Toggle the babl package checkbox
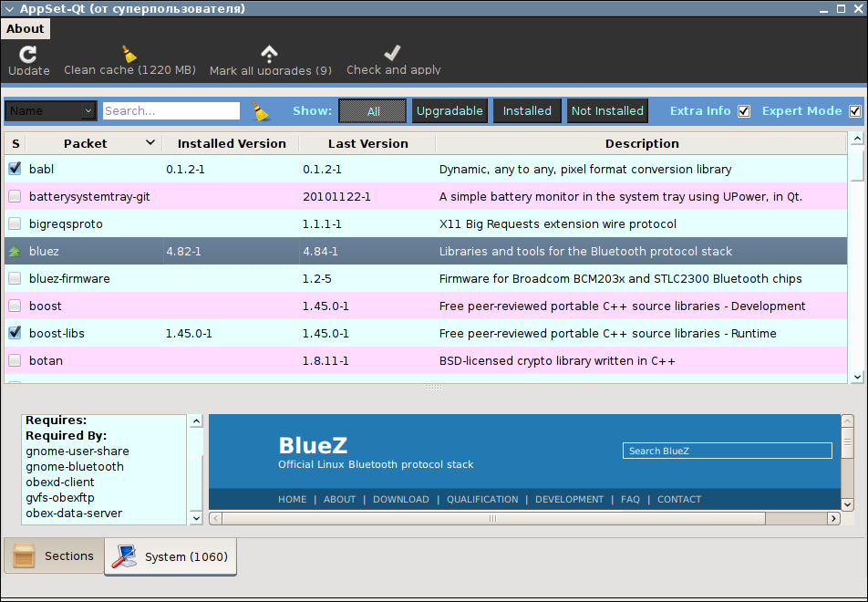868x602 pixels. pos(15,169)
